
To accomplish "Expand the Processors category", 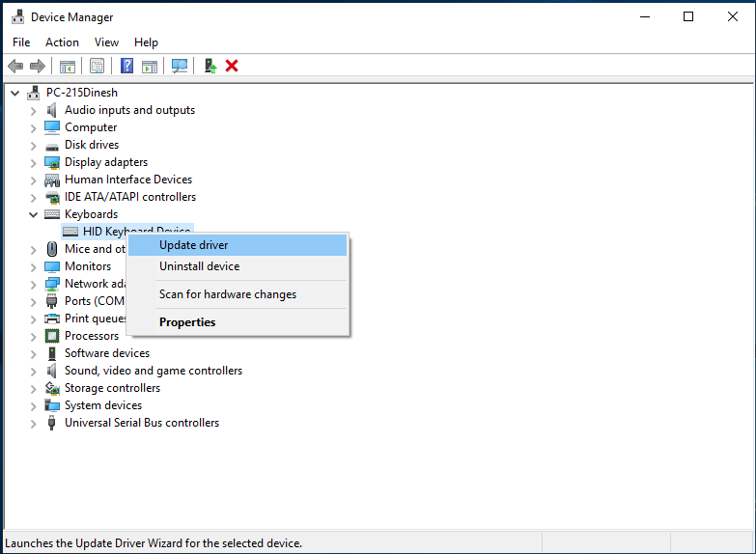I will pos(33,337).
